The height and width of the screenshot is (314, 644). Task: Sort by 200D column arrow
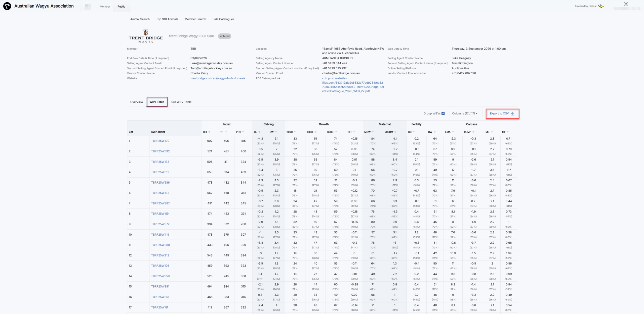(295, 132)
